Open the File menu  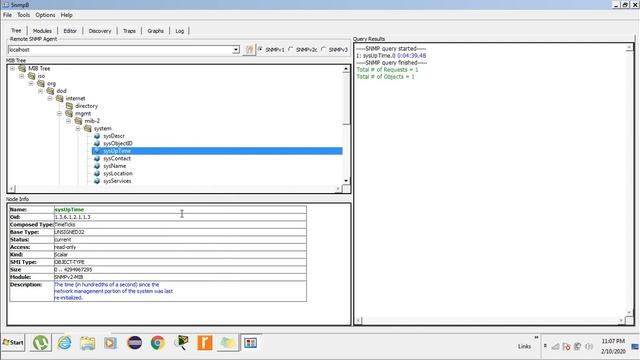[7, 15]
